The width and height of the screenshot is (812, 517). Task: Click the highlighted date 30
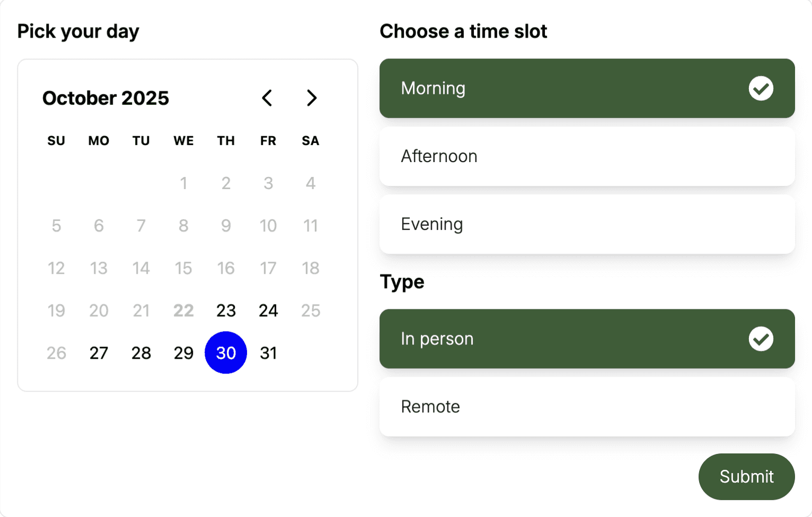226,353
